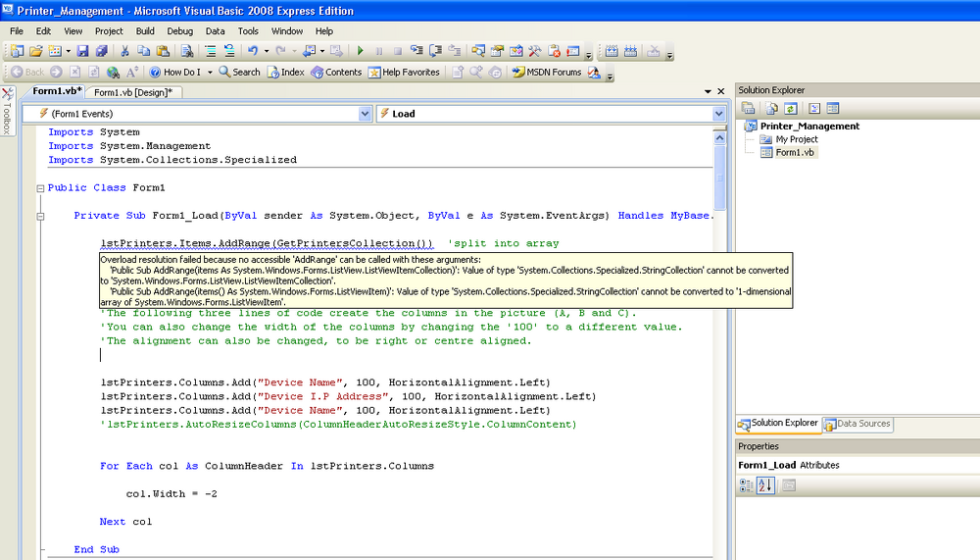
Task: Click the Copy icon in toolbar
Action: pos(143,51)
